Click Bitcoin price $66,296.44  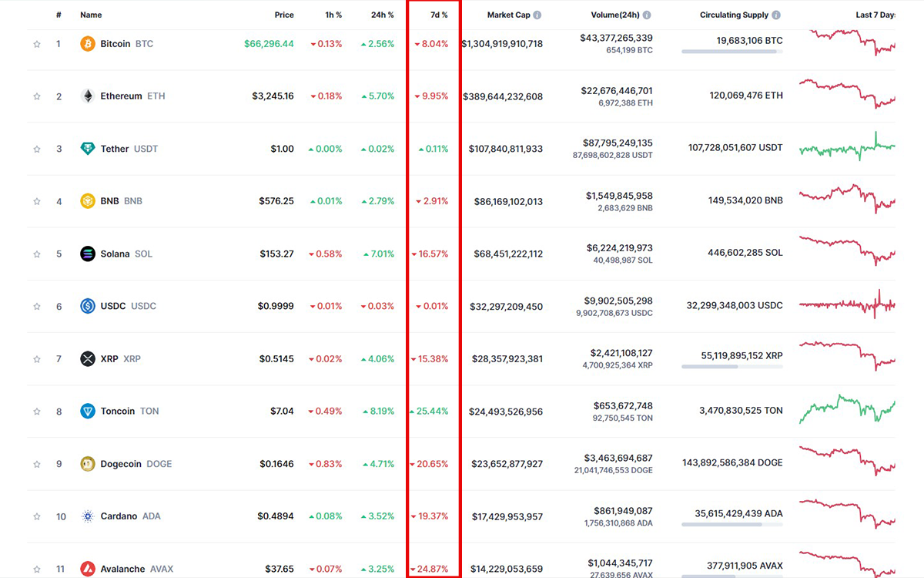point(269,44)
